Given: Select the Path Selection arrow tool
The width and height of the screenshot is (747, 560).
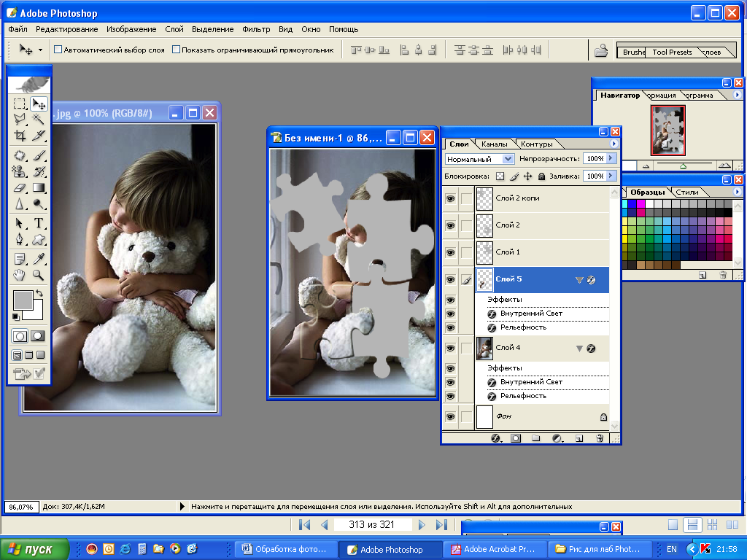Looking at the screenshot, I should (x=20, y=223).
